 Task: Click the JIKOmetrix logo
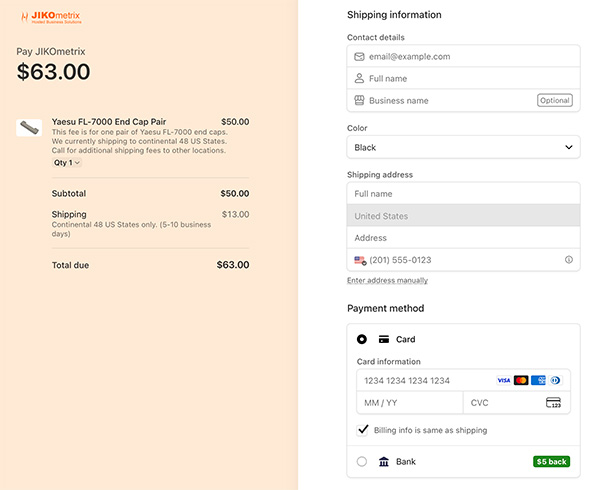51,17
